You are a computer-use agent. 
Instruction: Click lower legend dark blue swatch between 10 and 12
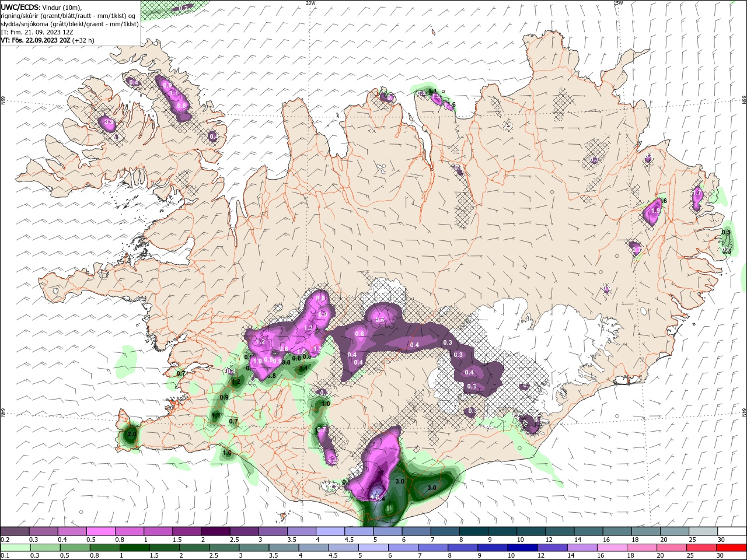point(522,548)
